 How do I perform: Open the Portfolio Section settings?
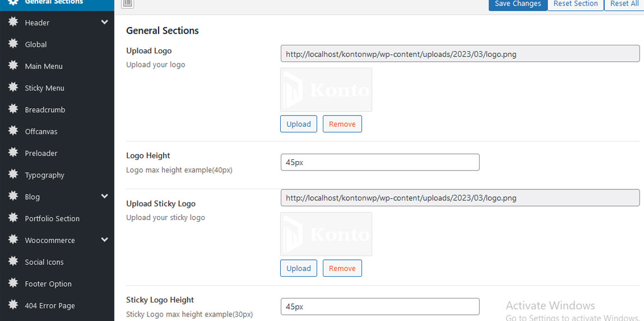pyautogui.click(x=52, y=219)
